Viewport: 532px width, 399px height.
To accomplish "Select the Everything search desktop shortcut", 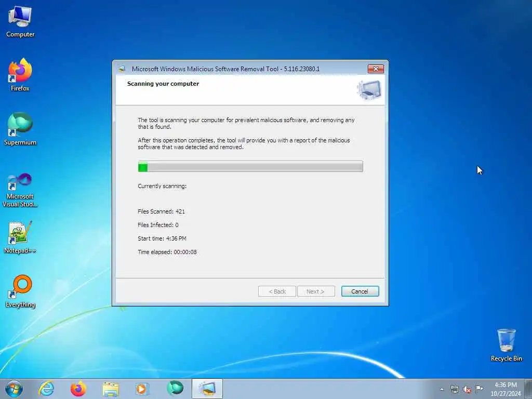I will 20,291.
